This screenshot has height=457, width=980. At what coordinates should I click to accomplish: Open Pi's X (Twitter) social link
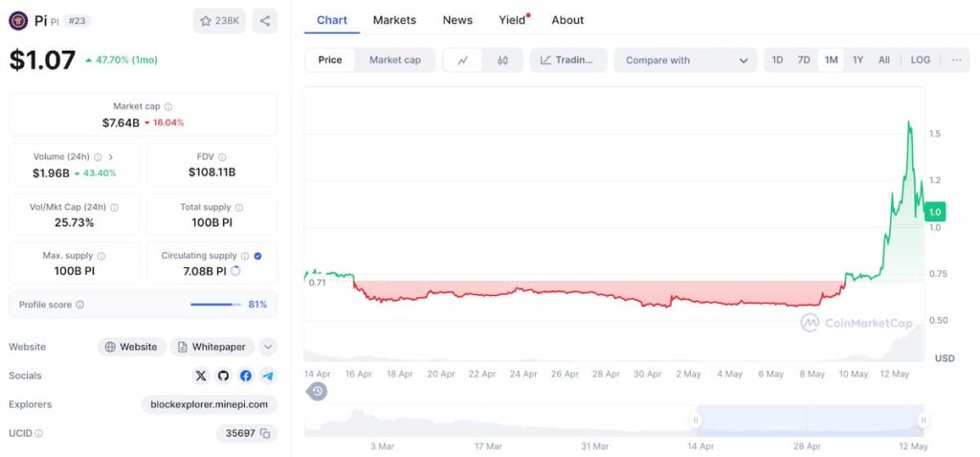coord(201,376)
